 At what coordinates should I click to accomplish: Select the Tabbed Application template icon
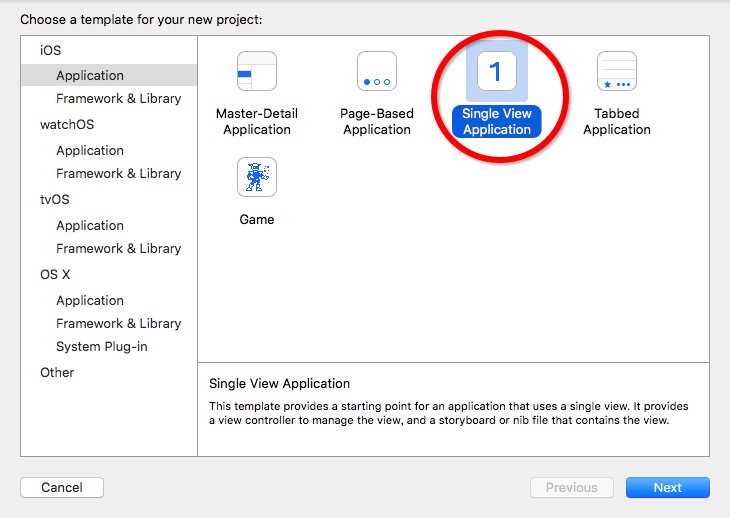(x=617, y=71)
